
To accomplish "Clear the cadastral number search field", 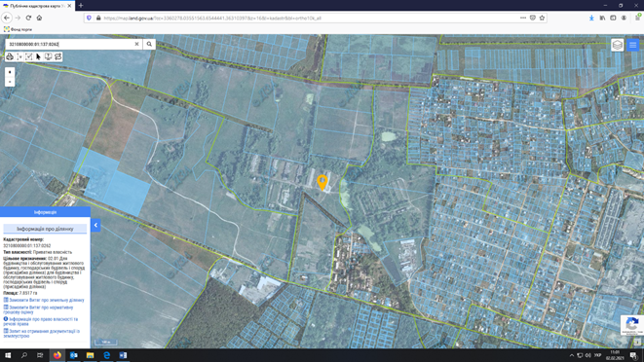I will click(136, 44).
